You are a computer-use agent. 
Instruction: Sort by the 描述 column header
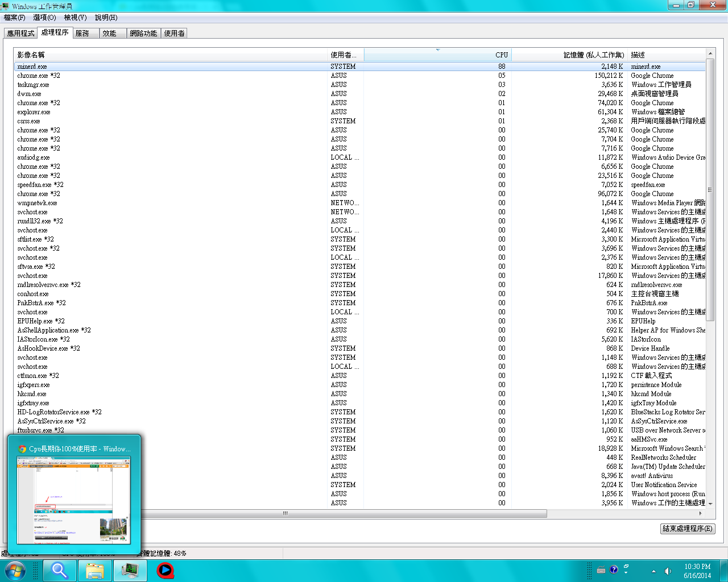click(x=666, y=55)
